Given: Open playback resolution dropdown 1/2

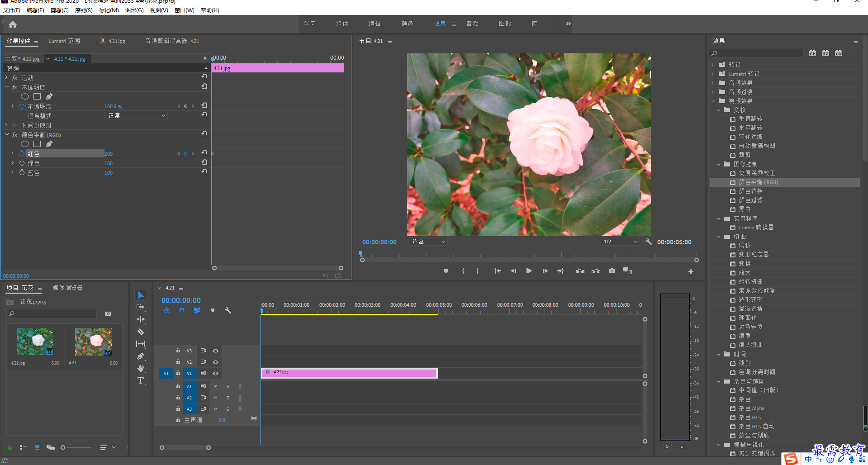Looking at the screenshot, I should coord(620,242).
